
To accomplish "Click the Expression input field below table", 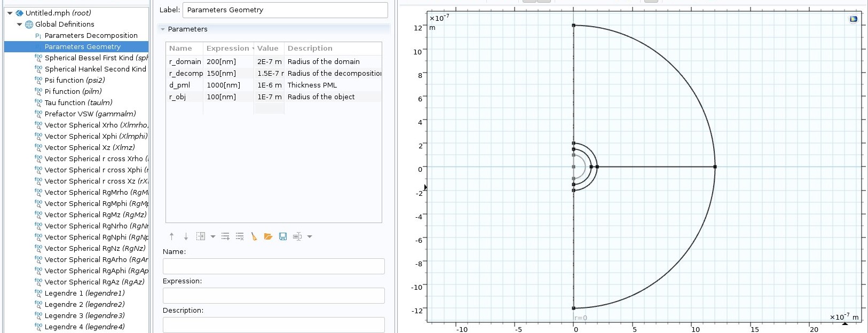I will 273,296.
